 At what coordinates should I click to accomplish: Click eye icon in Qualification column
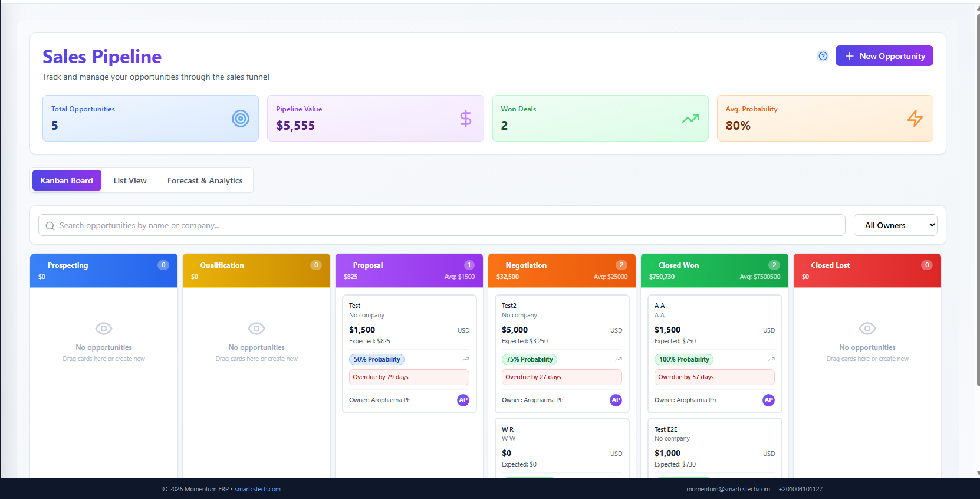coord(256,329)
